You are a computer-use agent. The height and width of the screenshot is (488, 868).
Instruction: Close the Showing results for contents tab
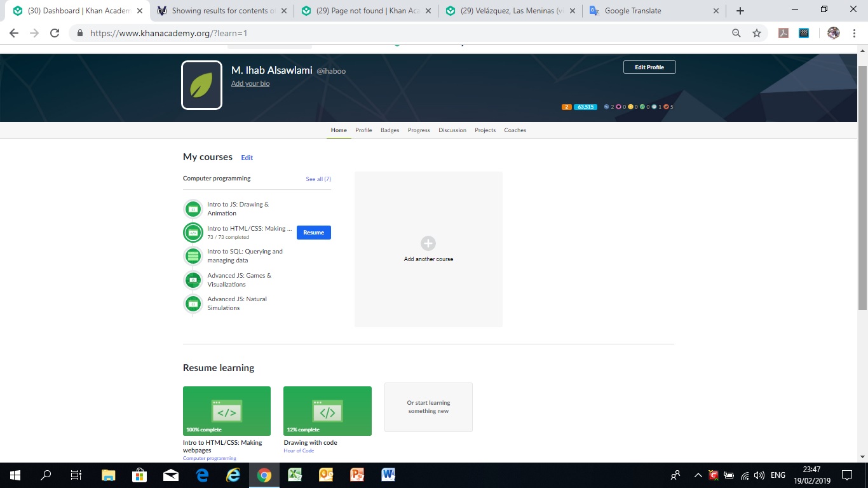pyautogui.click(x=283, y=11)
